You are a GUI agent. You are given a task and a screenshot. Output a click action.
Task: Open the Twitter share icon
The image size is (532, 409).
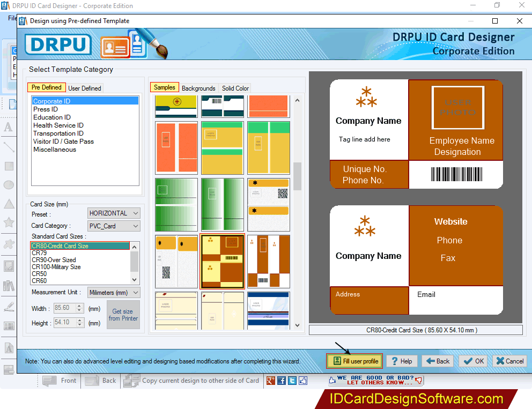pos(292,380)
